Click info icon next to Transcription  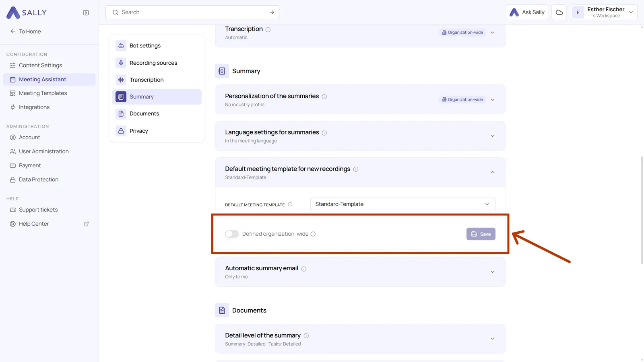[268, 30]
